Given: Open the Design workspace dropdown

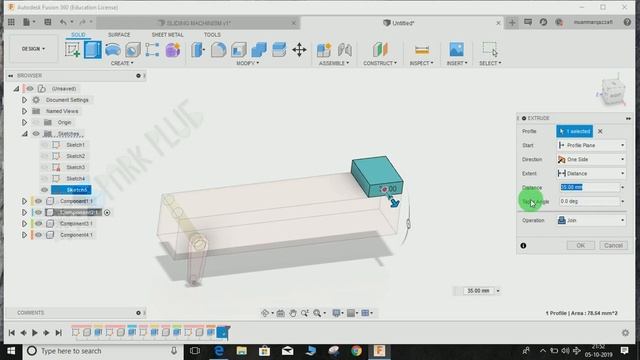Looking at the screenshot, I should tap(33, 49).
